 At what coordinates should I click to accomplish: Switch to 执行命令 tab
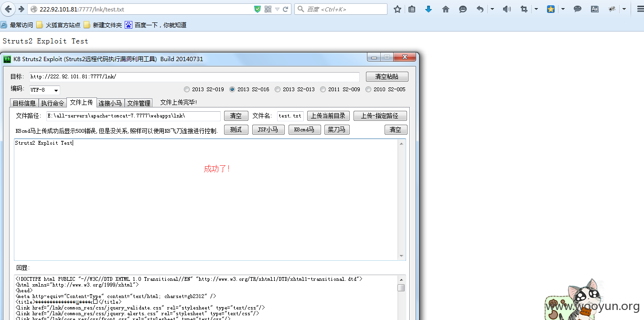coord(53,103)
